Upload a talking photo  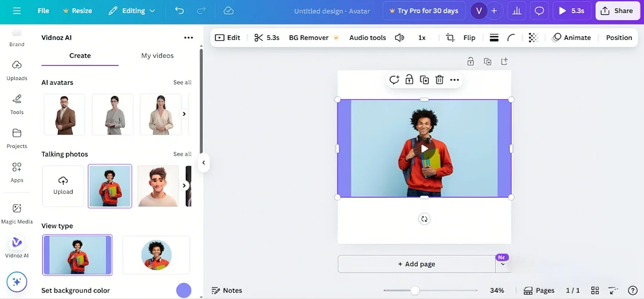click(63, 186)
